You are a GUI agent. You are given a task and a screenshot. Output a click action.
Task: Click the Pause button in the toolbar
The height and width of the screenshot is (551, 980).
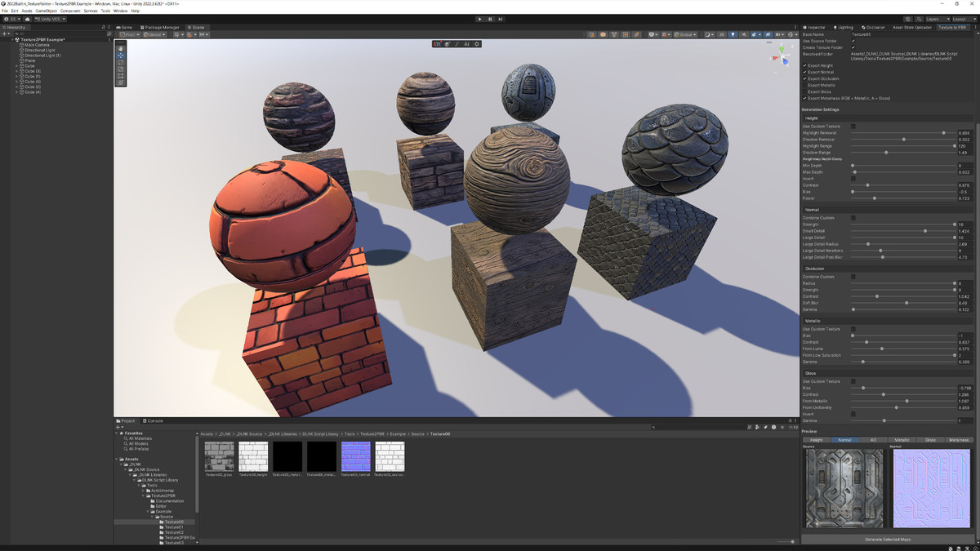(490, 18)
